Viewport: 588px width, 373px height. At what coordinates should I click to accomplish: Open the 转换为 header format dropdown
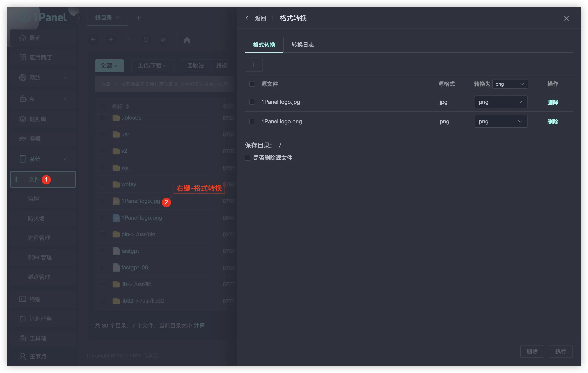tap(510, 84)
